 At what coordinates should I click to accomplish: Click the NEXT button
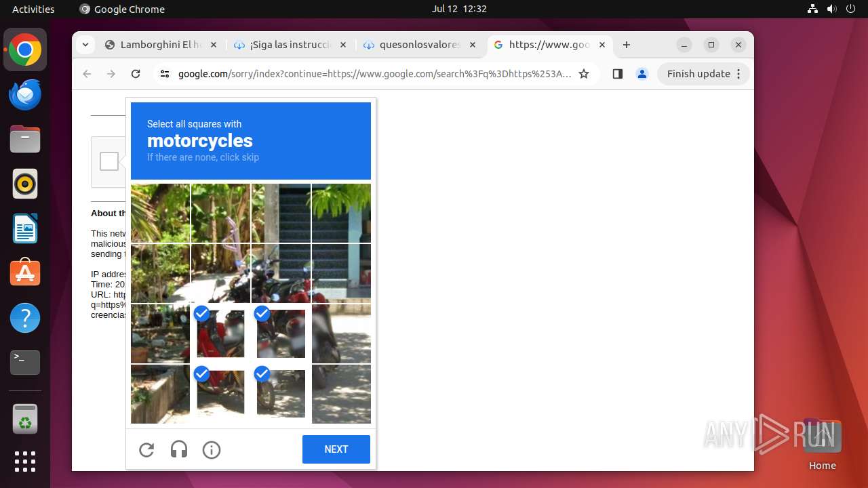[x=336, y=449]
